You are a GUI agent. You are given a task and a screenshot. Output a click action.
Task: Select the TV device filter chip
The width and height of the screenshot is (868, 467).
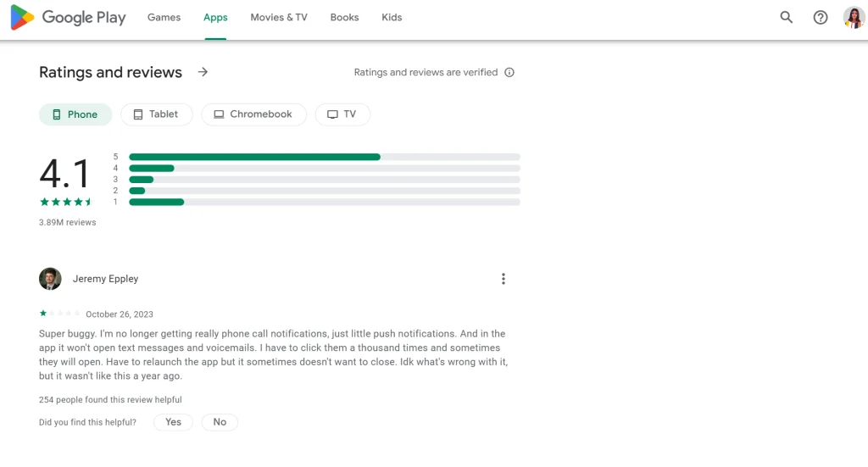pyautogui.click(x=342, y=114)
